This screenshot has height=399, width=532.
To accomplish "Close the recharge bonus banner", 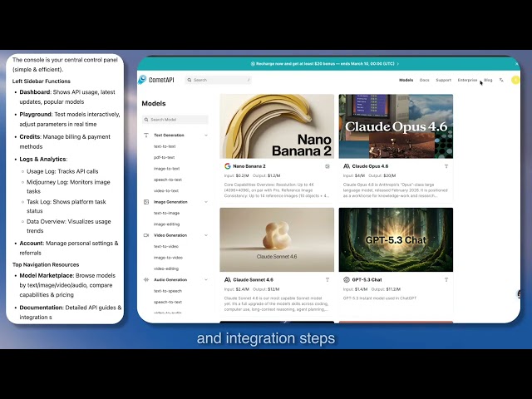I will click(517, 64).
